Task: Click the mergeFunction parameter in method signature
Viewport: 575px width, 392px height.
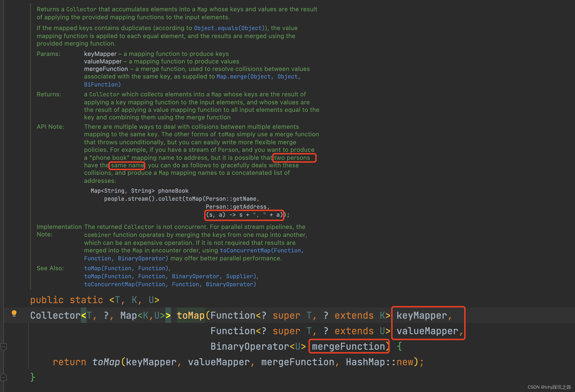Action: click(x=348, y=346)
